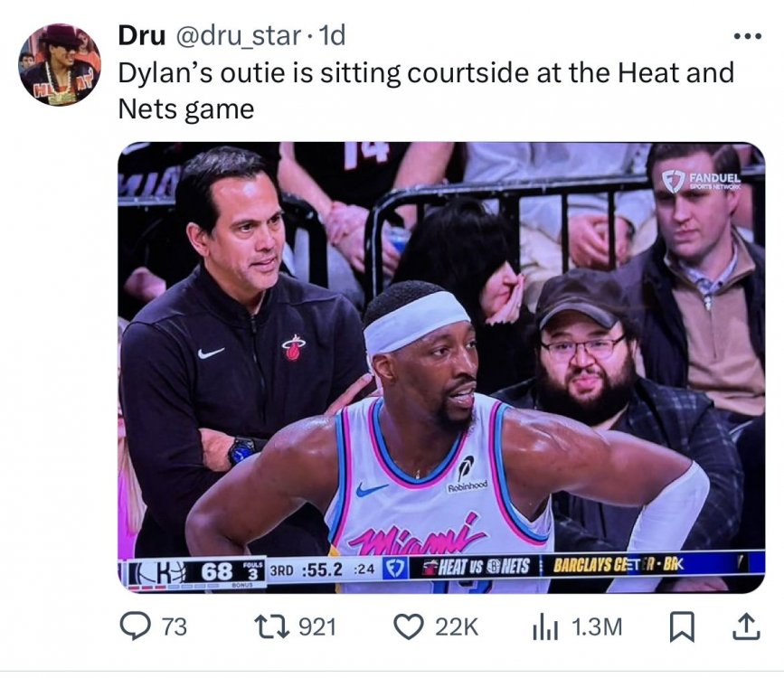Click the 921 reposts count
Viewport: 784px width, 678px height.
(317, 627)
